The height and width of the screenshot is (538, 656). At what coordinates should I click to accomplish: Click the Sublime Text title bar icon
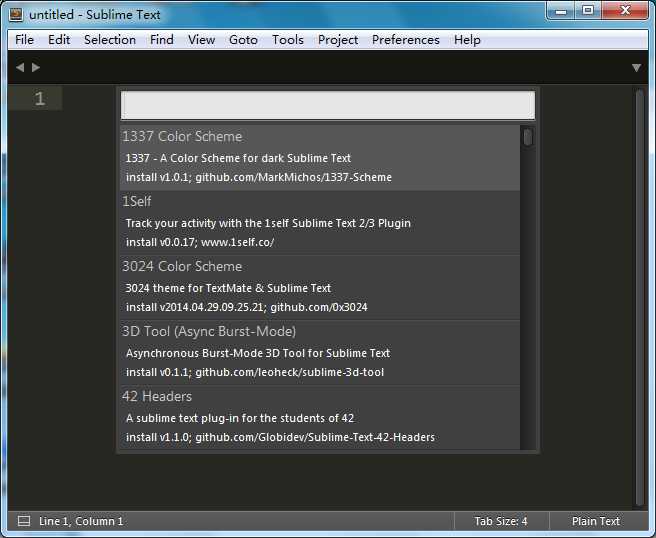(x=16, y=14)
